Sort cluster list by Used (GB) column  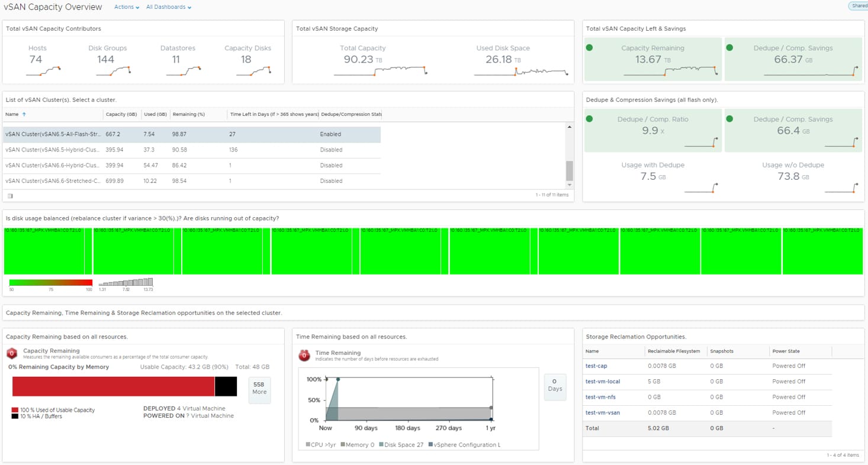(x=156, y=114)
